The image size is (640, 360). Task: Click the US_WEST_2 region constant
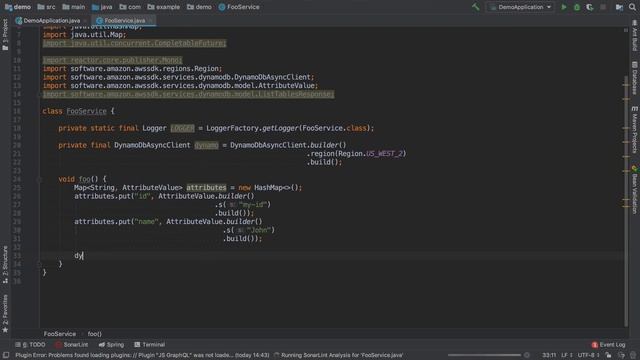[384, 154]
